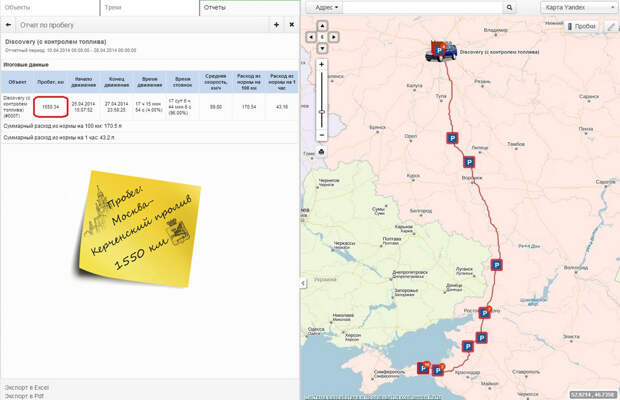This screenshot has width=620, height=400.
Task: Click the Средняя скорость column header
Action: (x=215, y=82)
